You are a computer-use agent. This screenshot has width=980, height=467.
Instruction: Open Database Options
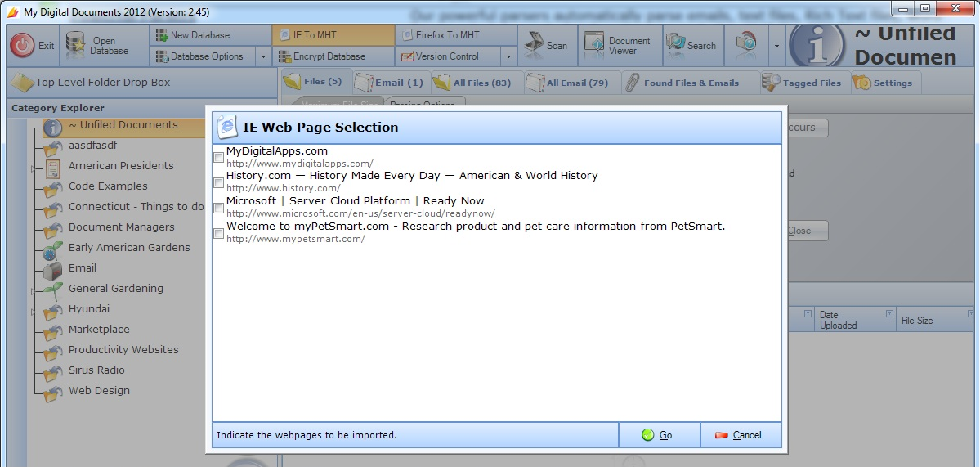click(203, 56)
